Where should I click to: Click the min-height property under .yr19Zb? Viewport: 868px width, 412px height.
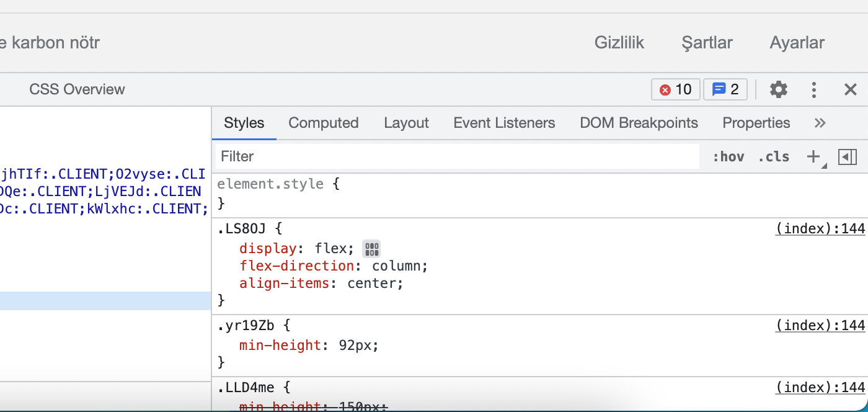[x=280, y=345]
